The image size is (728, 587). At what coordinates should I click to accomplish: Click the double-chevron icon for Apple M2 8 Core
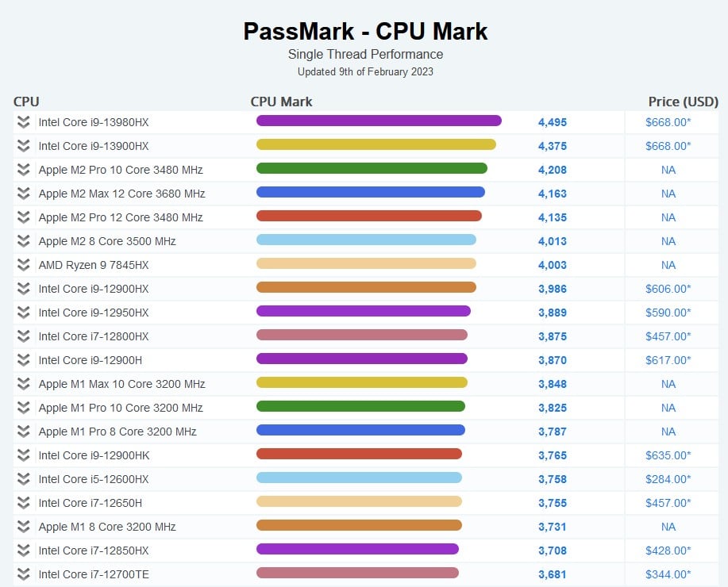pos(23,241)
